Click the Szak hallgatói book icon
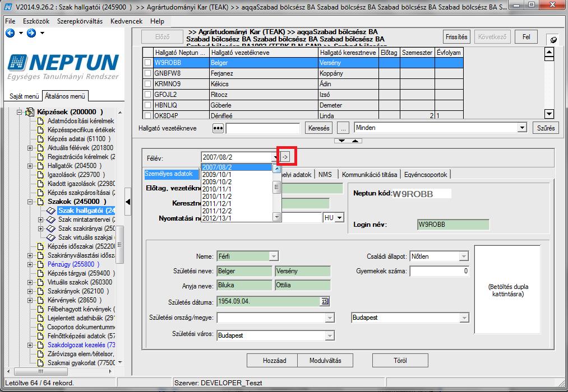568x392 pixels. coord(51,211)
